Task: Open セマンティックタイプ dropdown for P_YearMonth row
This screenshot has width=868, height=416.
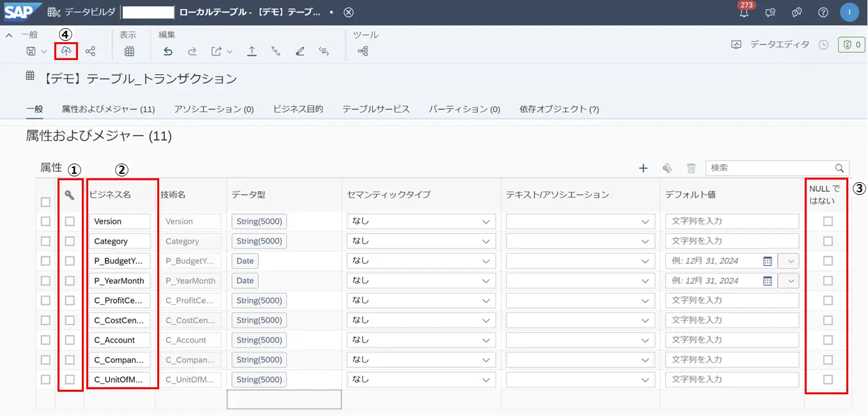Action: (x=421, y=281)
